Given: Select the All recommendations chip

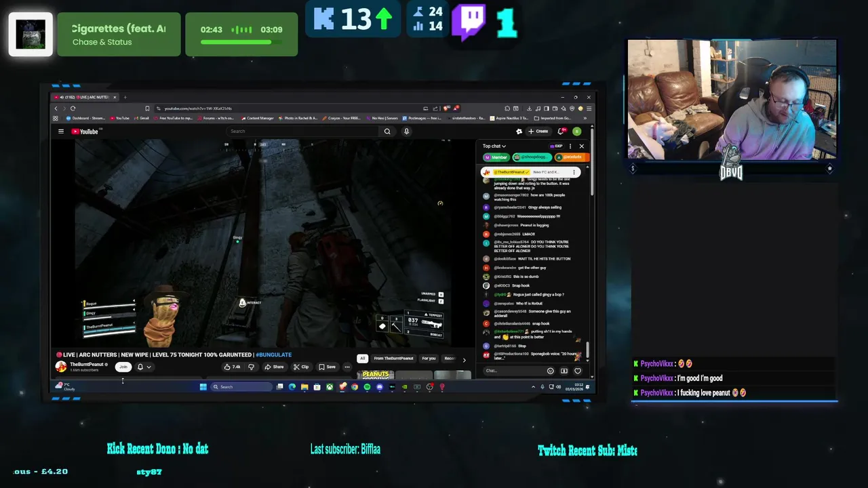Looking at the screenshot, I should (x=362, y=359).
